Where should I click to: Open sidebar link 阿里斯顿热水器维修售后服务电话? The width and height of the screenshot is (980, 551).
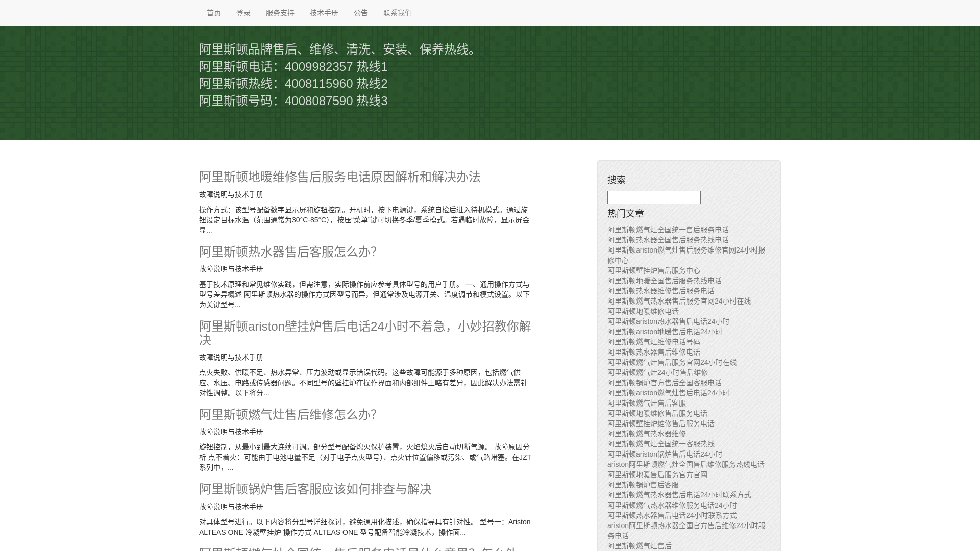pyautogui.click(x=661, y=291)
